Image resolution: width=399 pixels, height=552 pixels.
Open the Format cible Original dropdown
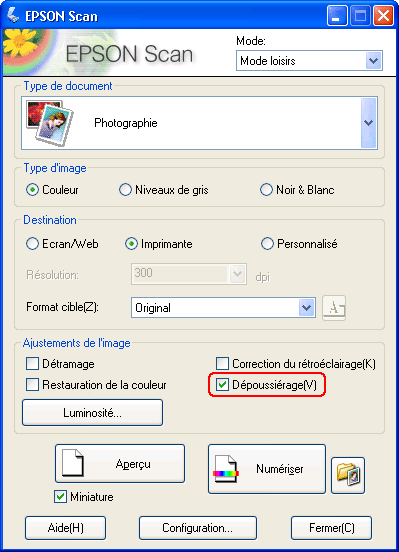[223, 308]
